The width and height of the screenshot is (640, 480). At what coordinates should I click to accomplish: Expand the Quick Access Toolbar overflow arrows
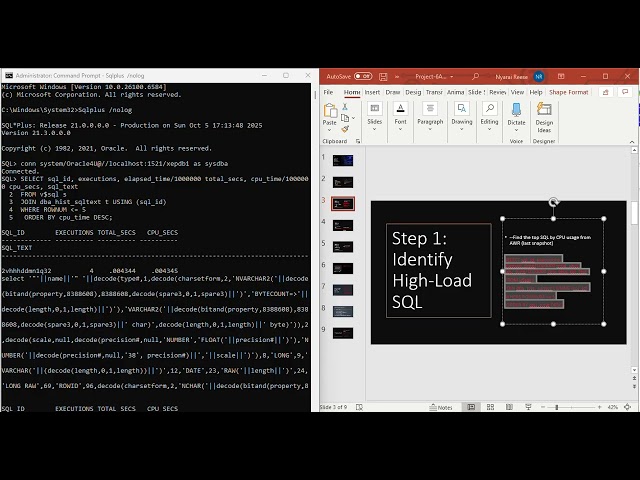tap(397, 76)
